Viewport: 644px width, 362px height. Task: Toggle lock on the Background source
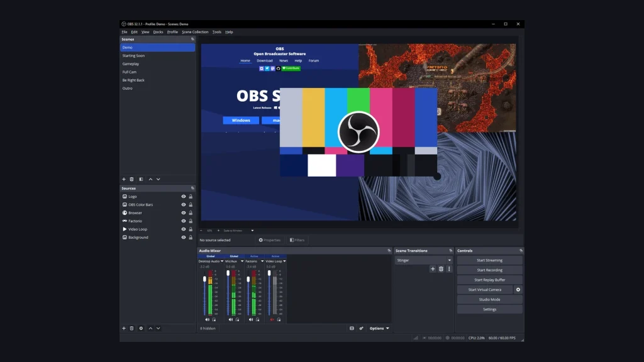point(191,238)
